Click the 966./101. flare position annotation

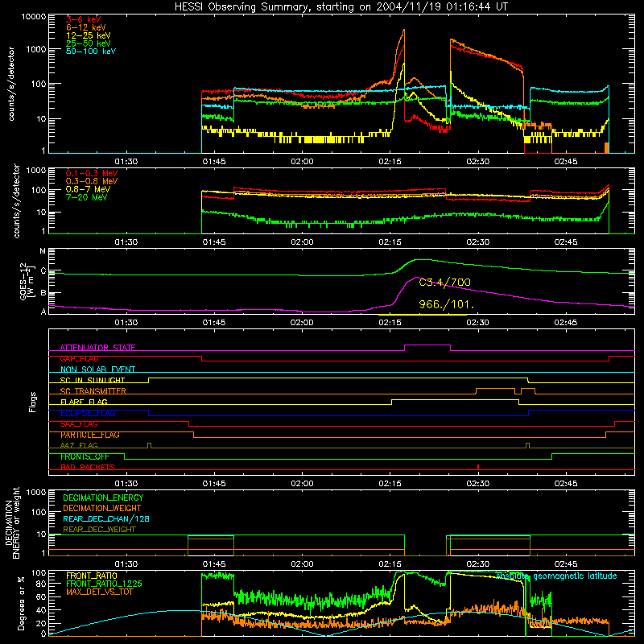[447, 304]
